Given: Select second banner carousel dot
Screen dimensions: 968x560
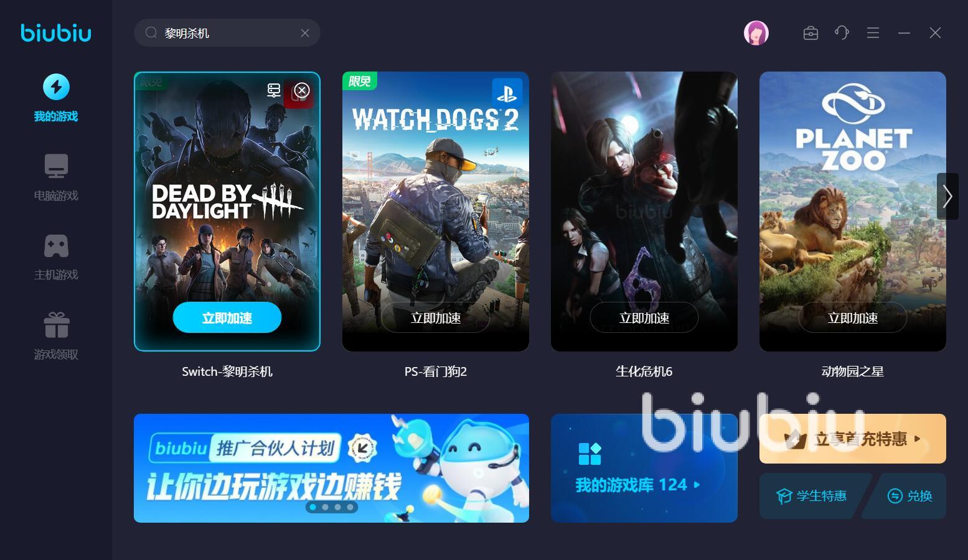Looking at the screenshot, I should [x=325, y=507].
